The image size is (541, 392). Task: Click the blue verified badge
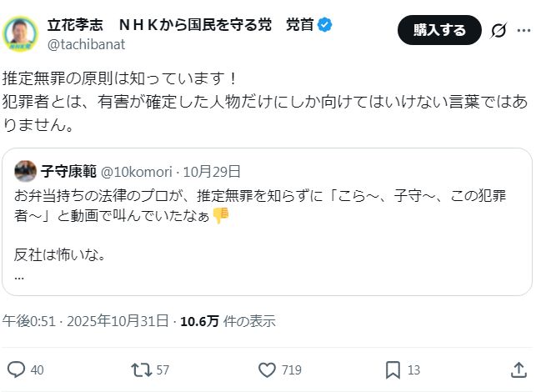click(x=324, y=24)
